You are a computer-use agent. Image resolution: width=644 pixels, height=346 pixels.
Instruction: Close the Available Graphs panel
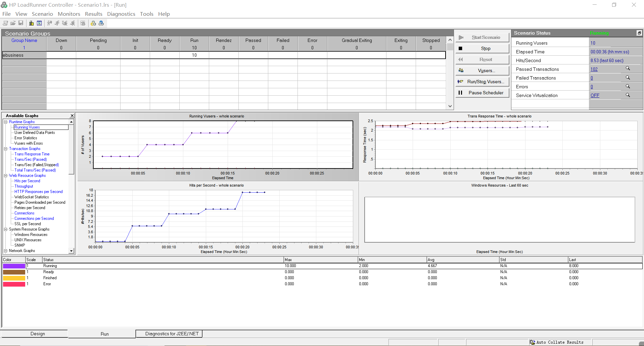(x=72, y=115)
